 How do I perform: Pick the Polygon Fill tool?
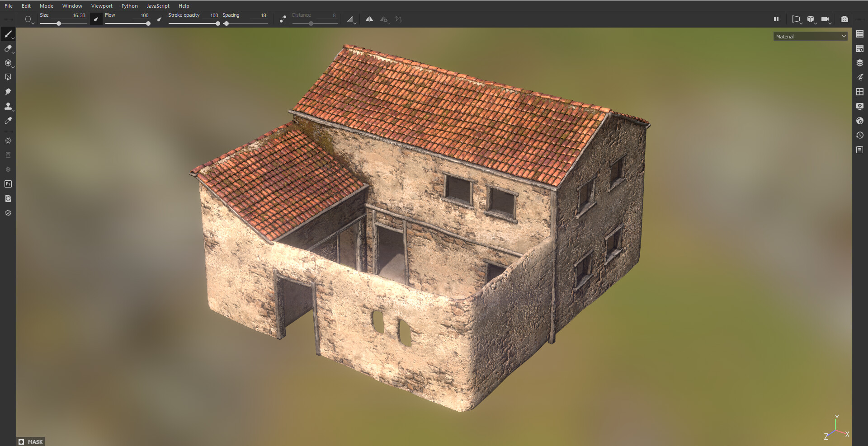[8, 77]
